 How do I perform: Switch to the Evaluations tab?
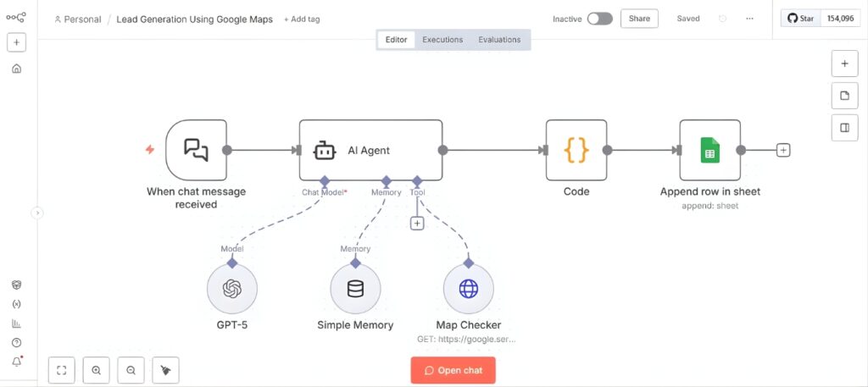coord(499,40)
